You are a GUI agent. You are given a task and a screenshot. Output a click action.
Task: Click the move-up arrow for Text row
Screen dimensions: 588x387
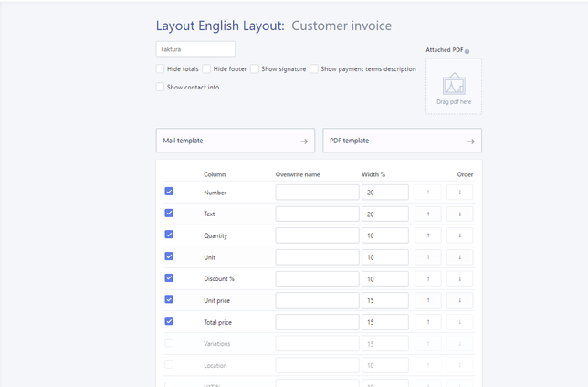427,214
